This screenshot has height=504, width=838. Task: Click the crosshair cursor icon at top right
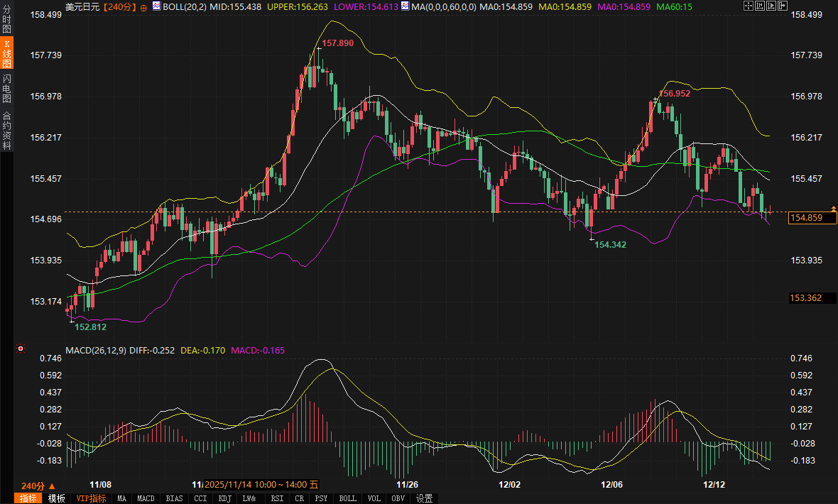[748, 6]
